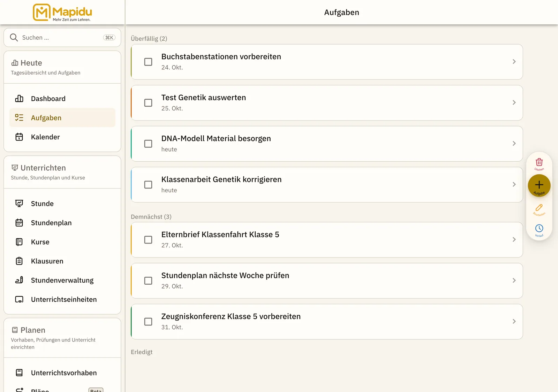This screenshot has width=558, height=392.
Task: Click the Kalender calendar icon
Action: coord(19,137)
